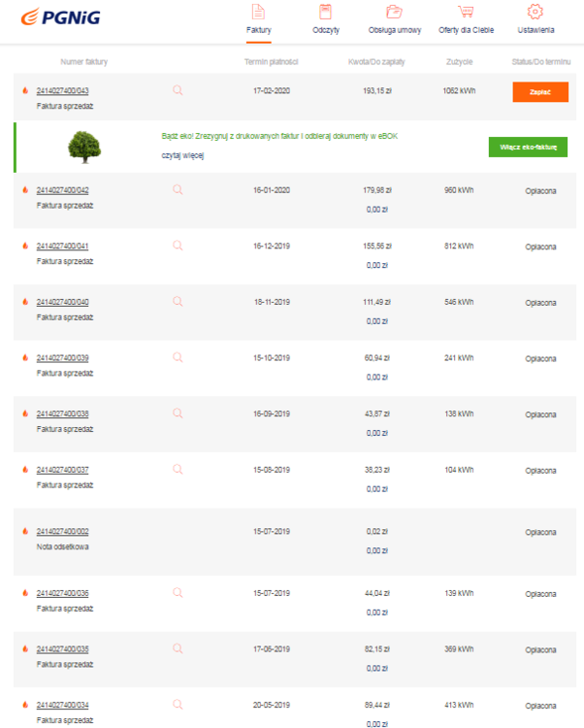This screenshot has width=584, height=728.
Task: Open the Nota odsetkowa 2414027400/002 link
Action: [x=62, y=532]
